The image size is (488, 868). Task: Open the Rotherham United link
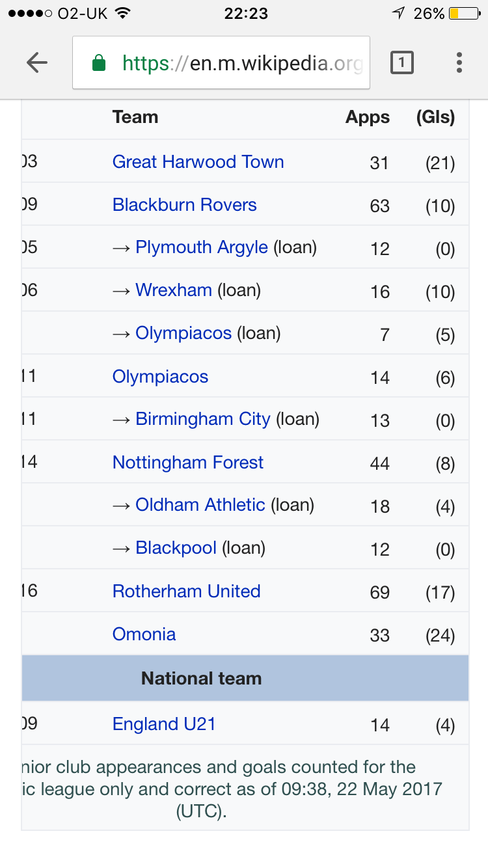click(186, 591)
